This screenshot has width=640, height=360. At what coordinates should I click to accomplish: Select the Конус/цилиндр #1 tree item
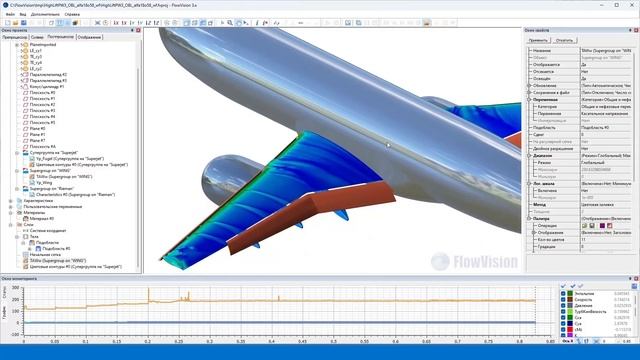click(47, 87)
